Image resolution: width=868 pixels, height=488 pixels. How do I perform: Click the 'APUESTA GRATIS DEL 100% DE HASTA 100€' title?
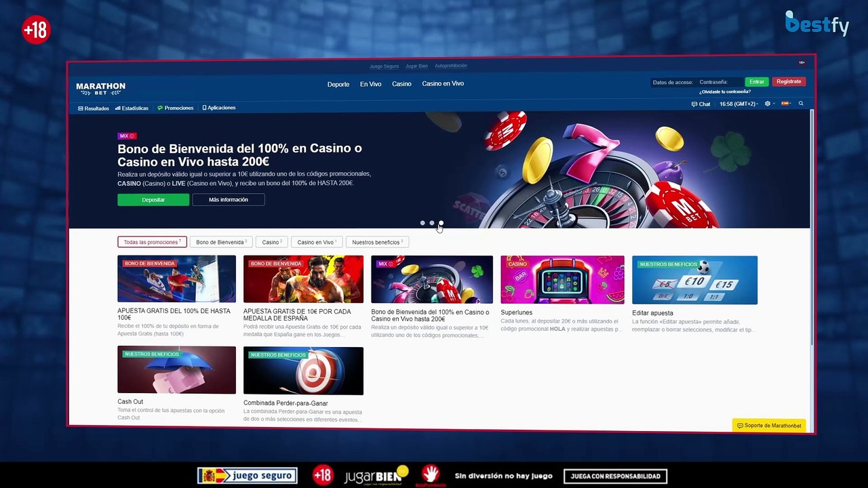coord(174,314)
